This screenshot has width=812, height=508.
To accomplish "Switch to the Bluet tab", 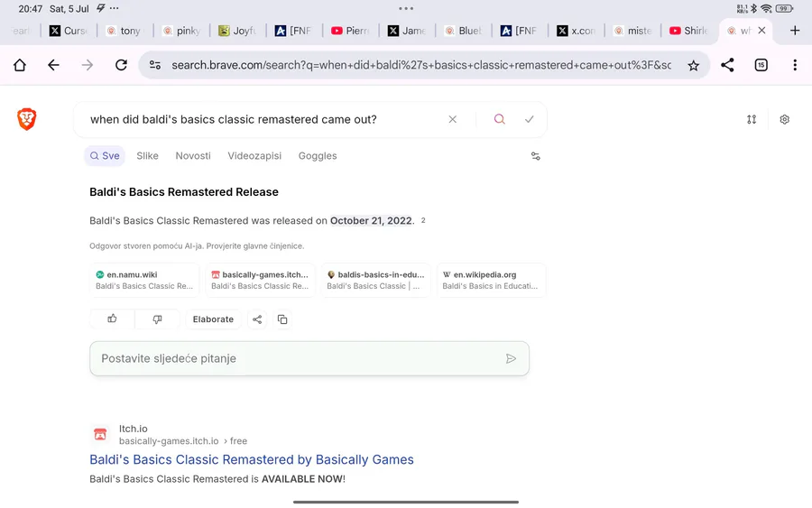I will (x=464, y=31).
